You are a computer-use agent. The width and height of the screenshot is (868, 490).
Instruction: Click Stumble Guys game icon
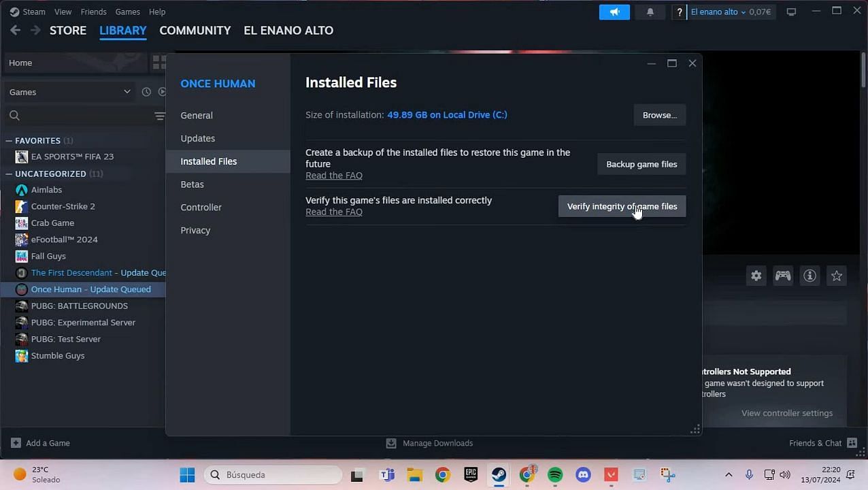[22, 355]
